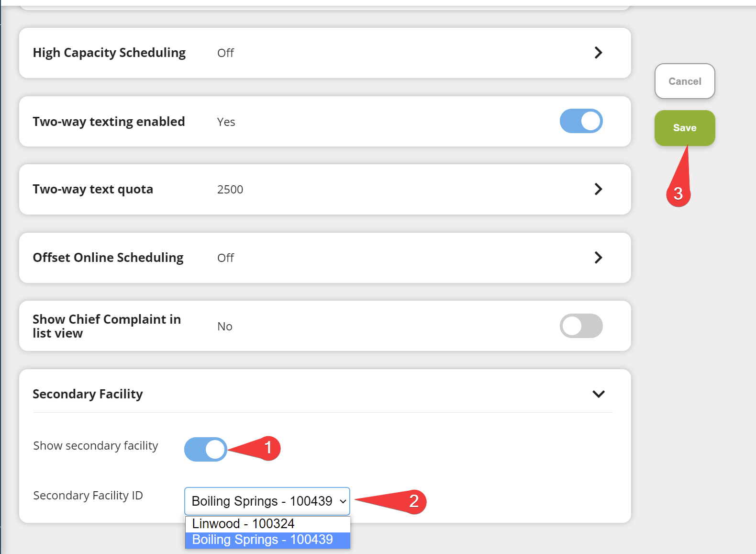Turn off Show secondary facility toggle

click(x=205, y=449)
